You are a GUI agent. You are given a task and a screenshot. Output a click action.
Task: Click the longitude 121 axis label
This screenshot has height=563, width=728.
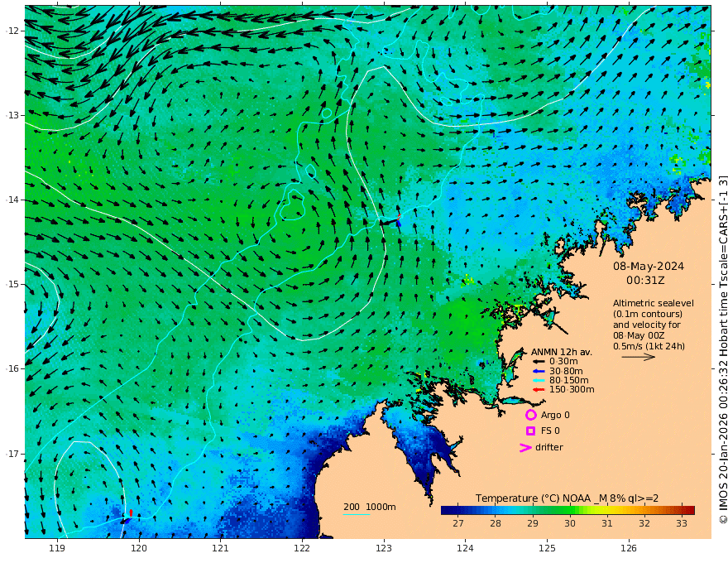tap(220, 549)
